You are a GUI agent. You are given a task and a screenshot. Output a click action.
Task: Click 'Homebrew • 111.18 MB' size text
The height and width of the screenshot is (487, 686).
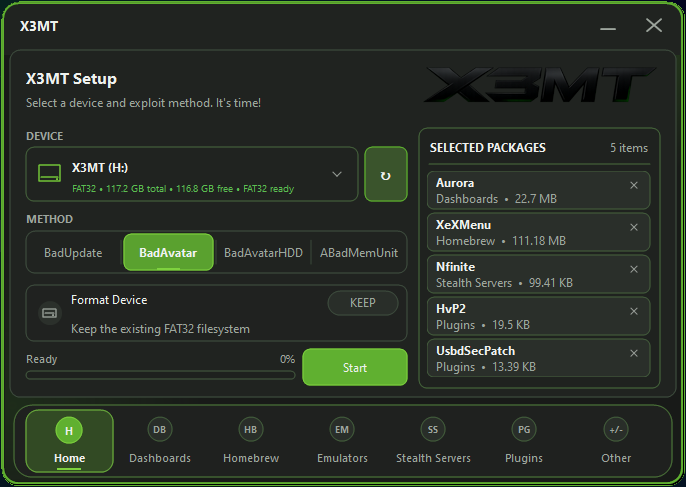coord(500,241)
